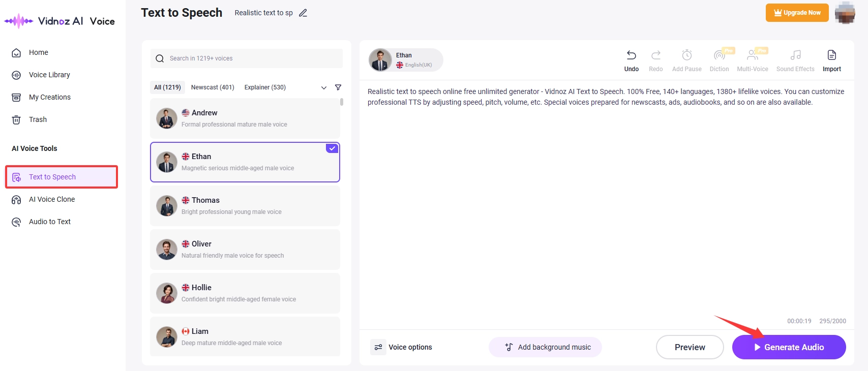The image size is (868, 371).
Task: Click the Add Pause clock icon
Action: (x=686, y=55)
